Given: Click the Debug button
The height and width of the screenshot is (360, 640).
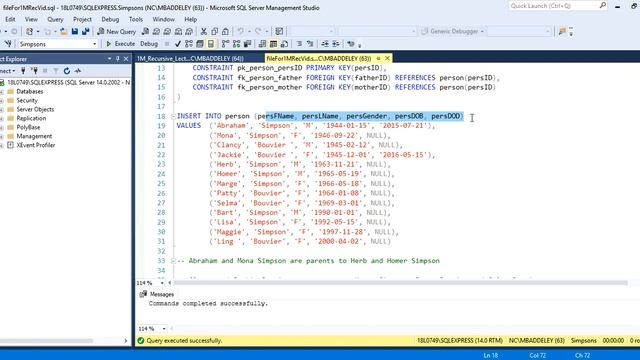Looking at the screenshot, I should coord(149,44).
